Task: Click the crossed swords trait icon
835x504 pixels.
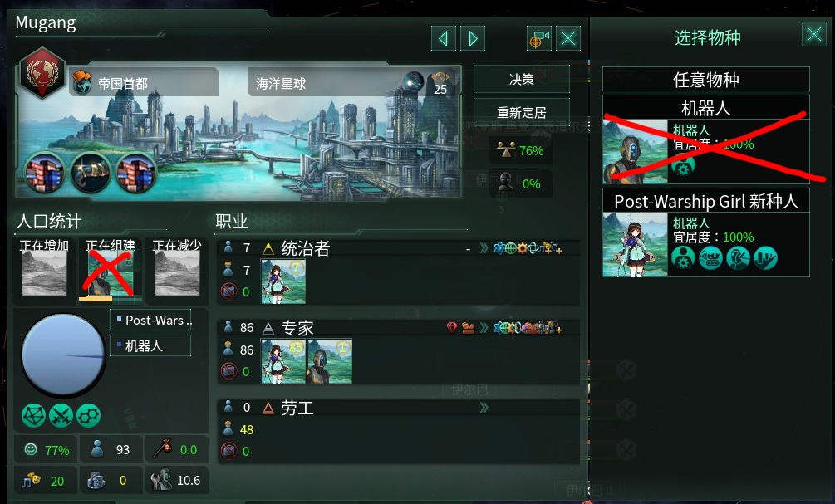Action: [61, 416]
